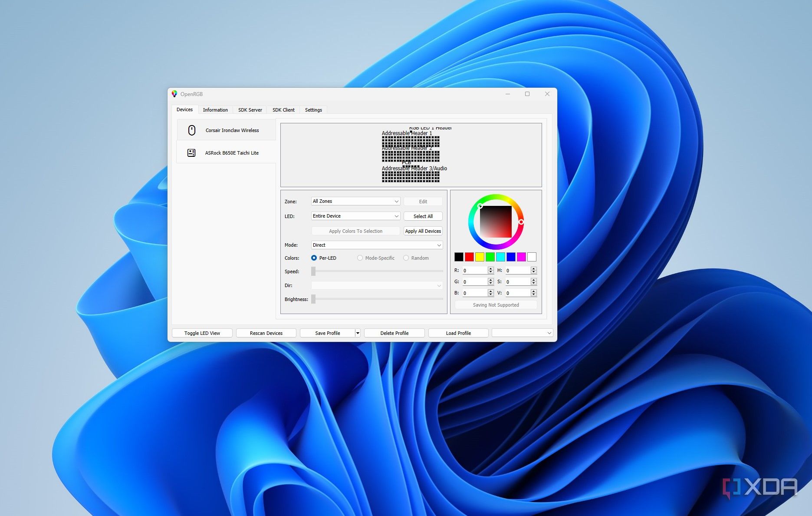Click the Delete Profile button
The width and height of the screenshot is (812, 516).
[x=394, y=333]
